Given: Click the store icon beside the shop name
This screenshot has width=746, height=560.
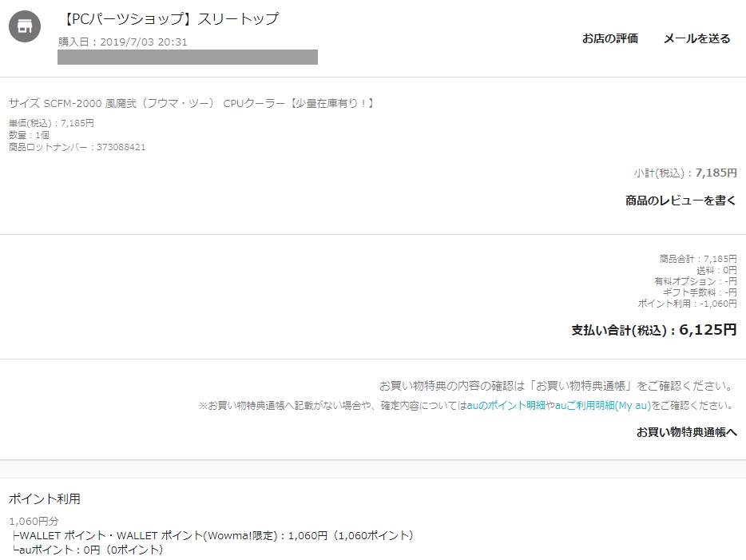Looking at the screenshot, I should [25, 26].
